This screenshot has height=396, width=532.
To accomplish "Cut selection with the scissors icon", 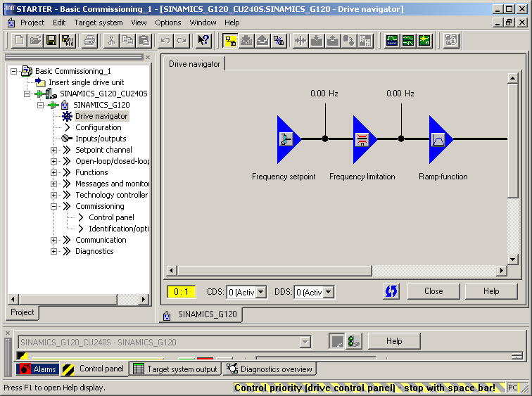I will click(x=111, y=41).
